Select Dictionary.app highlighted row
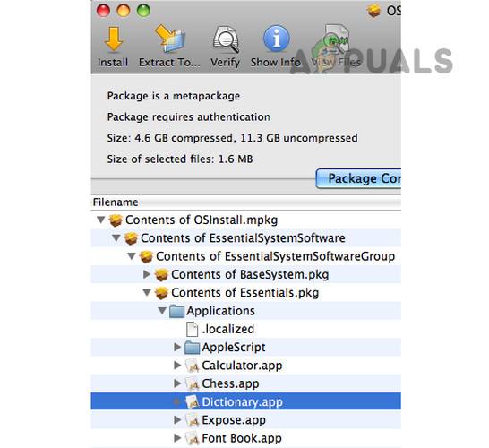489x448 pixels. [245, 401]
